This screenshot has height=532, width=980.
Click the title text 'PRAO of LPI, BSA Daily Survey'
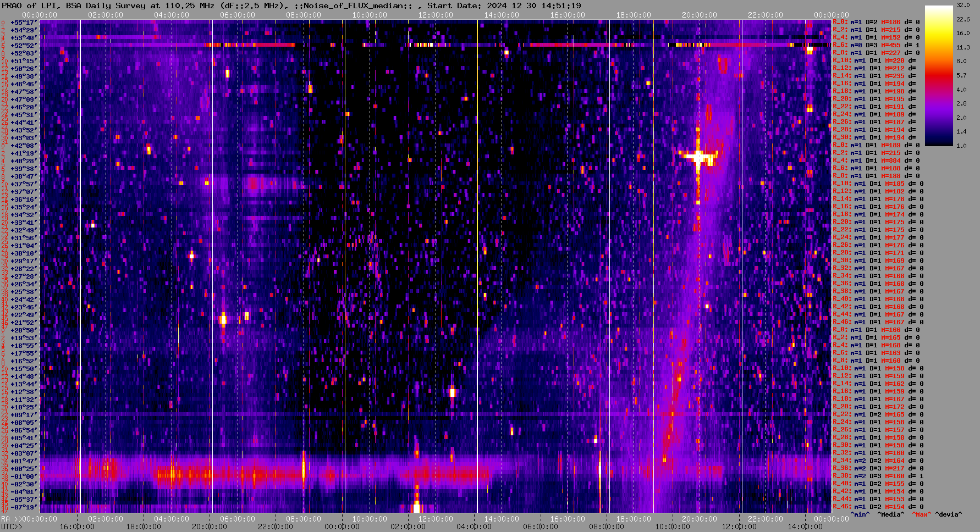pyautogui.click(x=74, y=5)
